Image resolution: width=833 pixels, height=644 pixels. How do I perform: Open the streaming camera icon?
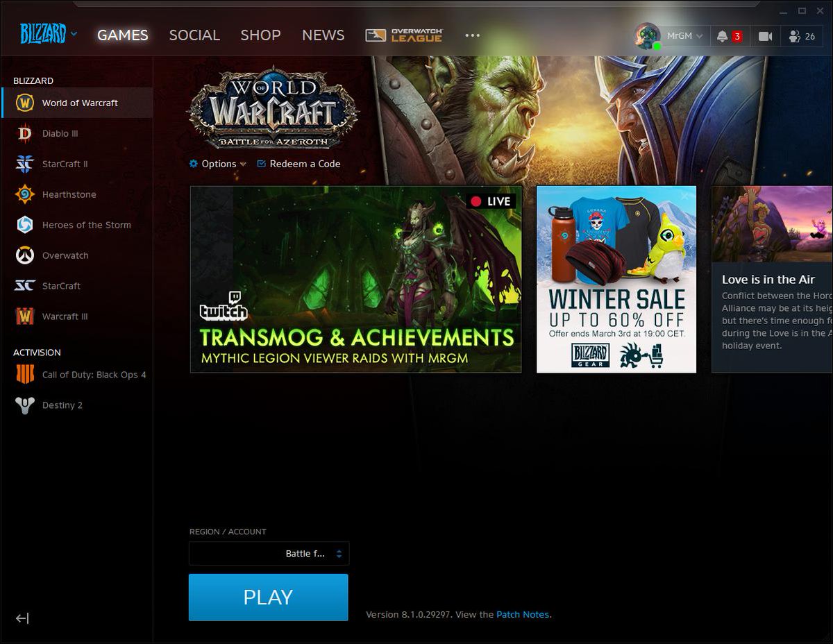(x=765, y=36)
